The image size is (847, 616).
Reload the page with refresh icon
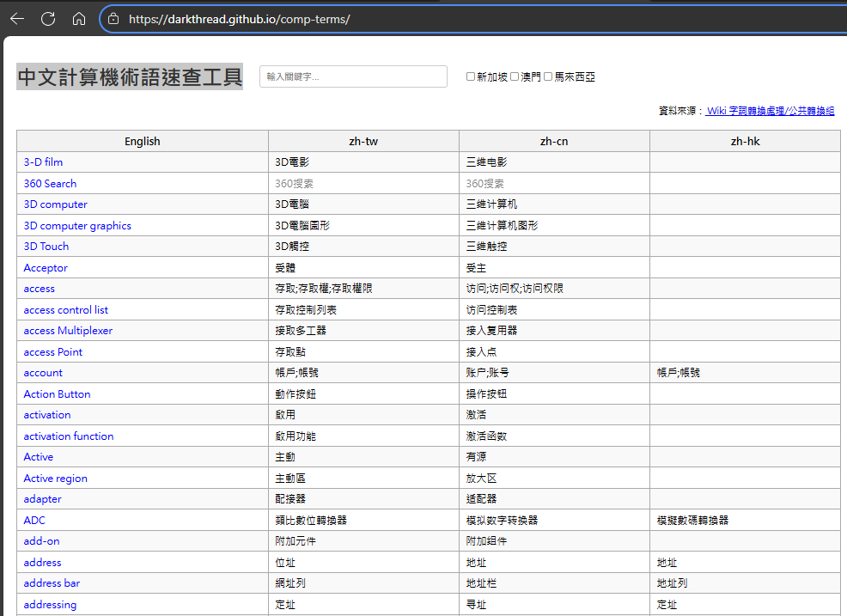point(48,18)
